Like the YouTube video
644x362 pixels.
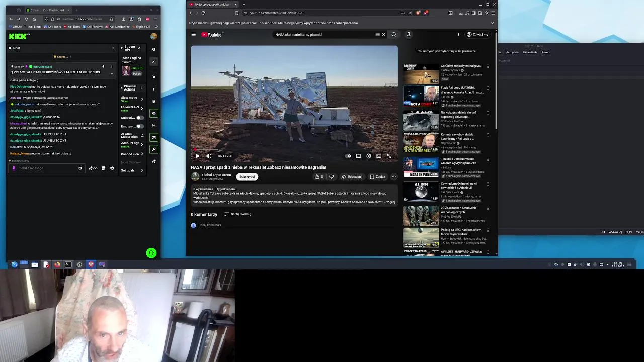[318, 177]
